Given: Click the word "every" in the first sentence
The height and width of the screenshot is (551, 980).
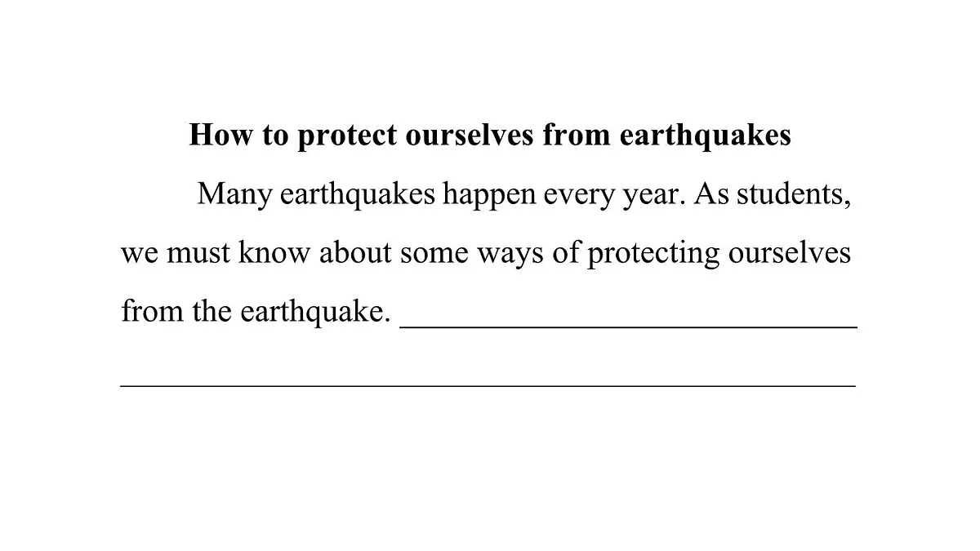Looking at the screenshot, I should pyautogui.click(x=576, y=194).
